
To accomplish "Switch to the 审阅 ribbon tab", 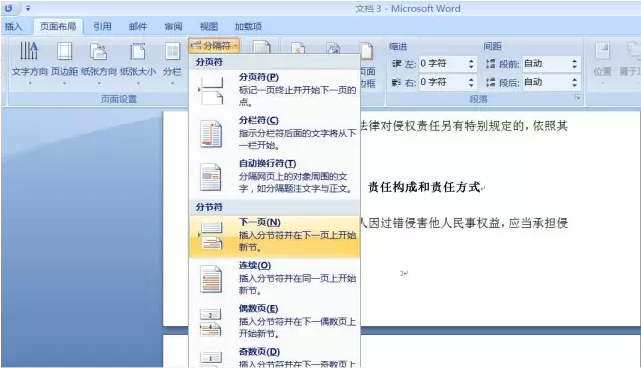I will coord(173,27).
